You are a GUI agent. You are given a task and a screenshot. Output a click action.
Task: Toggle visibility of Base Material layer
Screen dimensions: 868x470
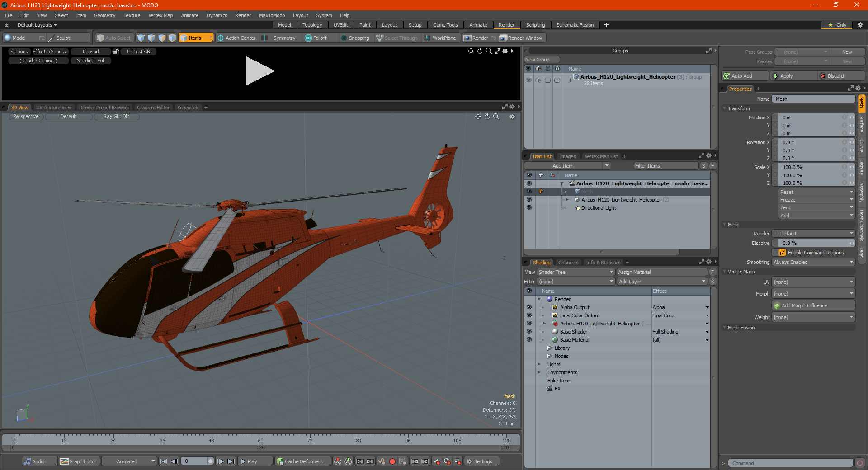(x=529, y=340)
